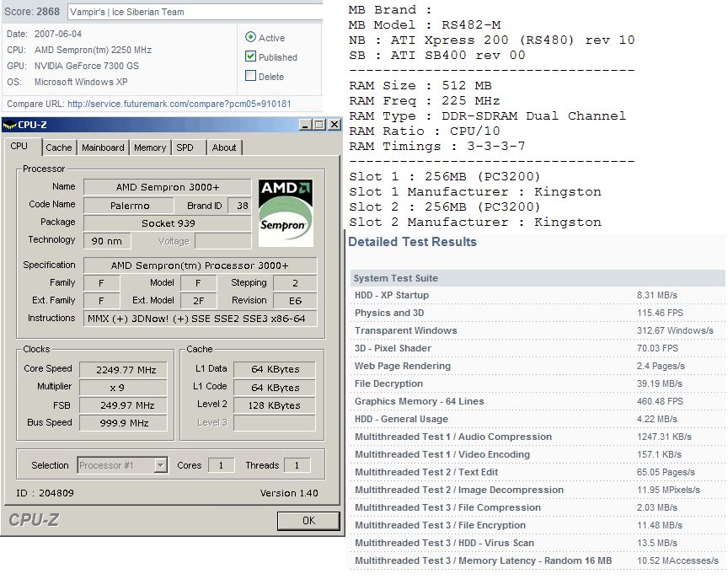The width and height of the screenshot is (728, 579).
Task: Click the Core Speed value 2249.77 MHz
Action: (x=124, y=370)
